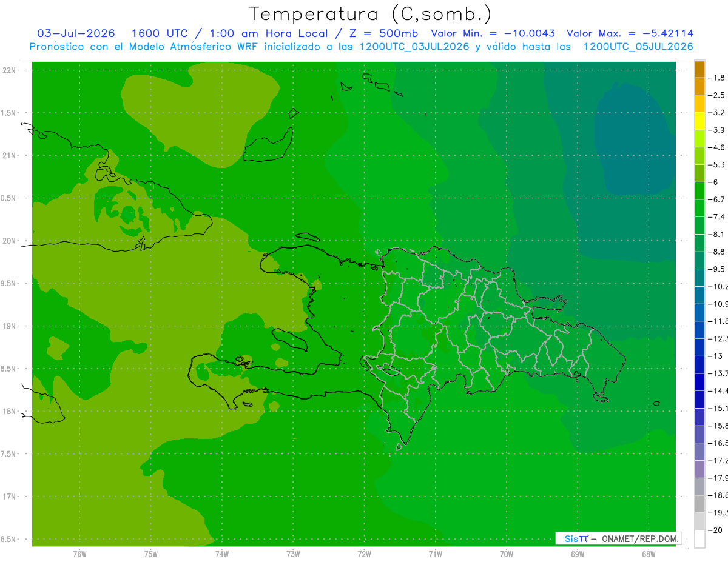Click the "-8.8" legend value
The height and width of the screenshot is (562, 728).
click(717, 252)
